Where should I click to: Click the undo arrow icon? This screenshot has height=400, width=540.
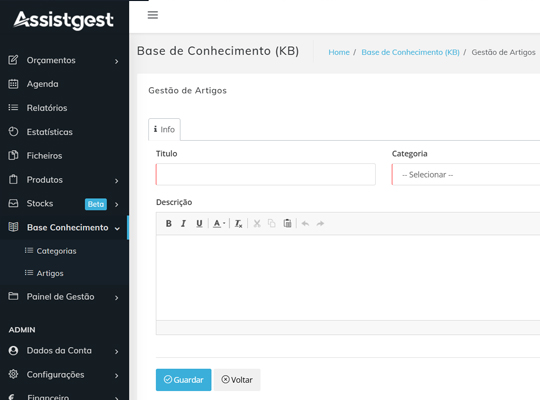[x=305, y=224]
